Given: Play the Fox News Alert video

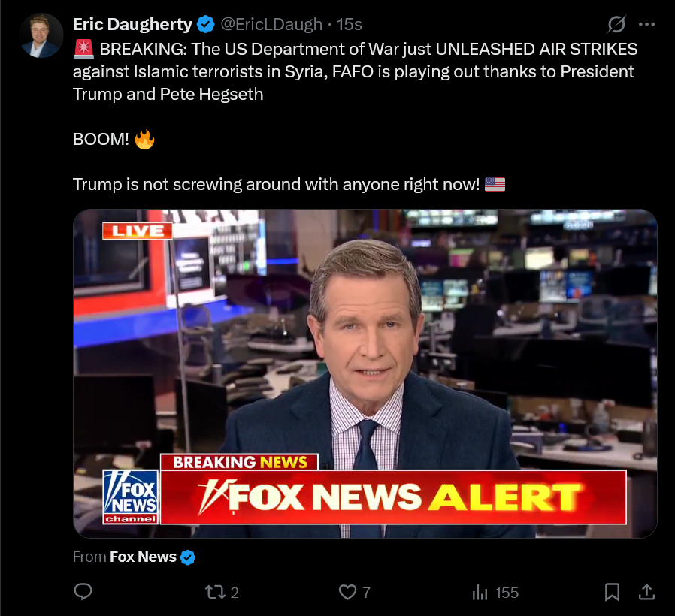Looking at the screenshot, I should (x=365, y=373).
